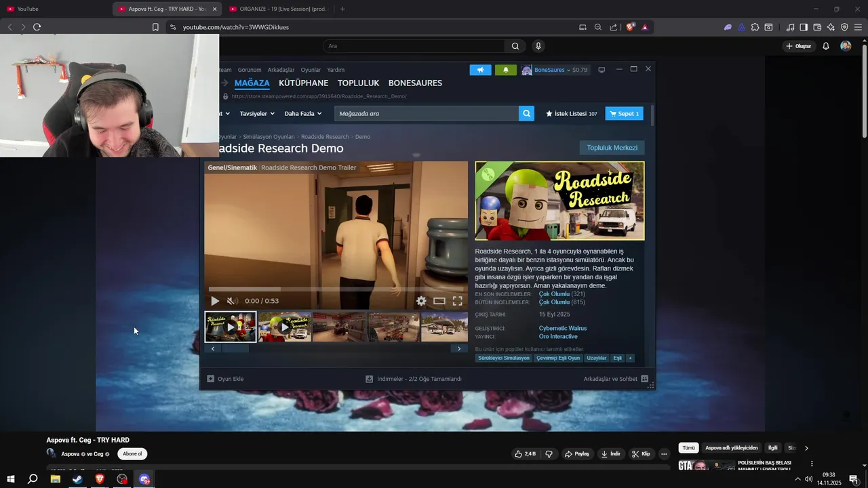The height and width of the screenshot is (488, 868).
Task: Open Görünüm menu in Steam
Action: click(x=250, y=70)
